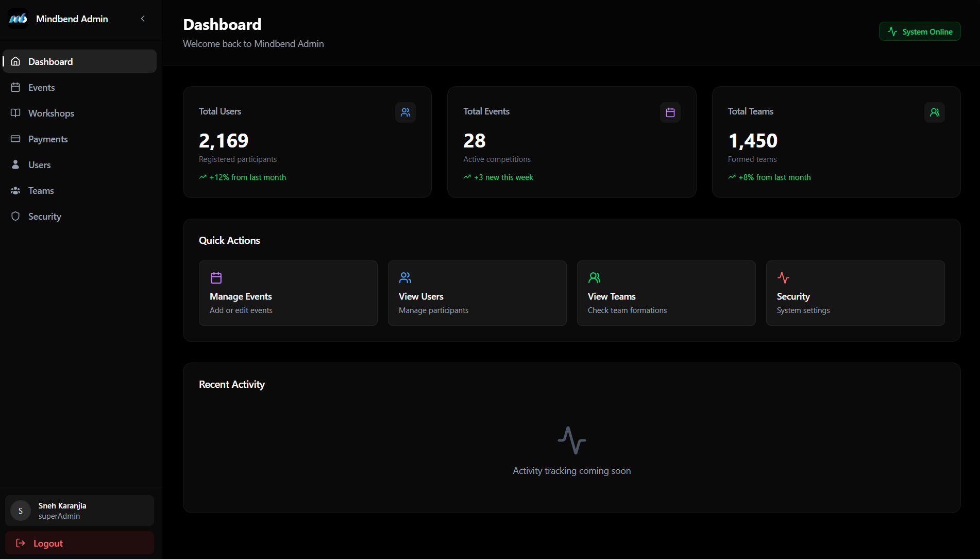Click the trend arrow beside +3 new this week

467,177
